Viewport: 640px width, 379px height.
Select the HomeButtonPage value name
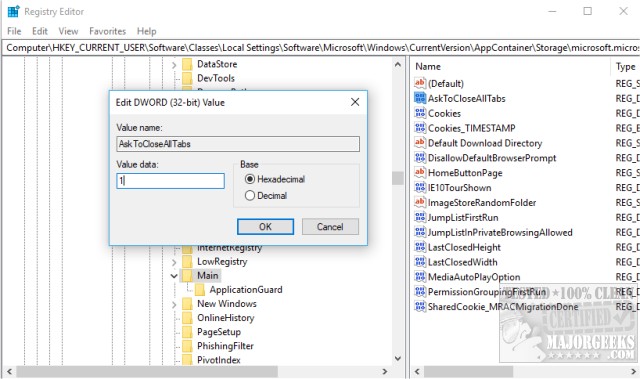465,173
